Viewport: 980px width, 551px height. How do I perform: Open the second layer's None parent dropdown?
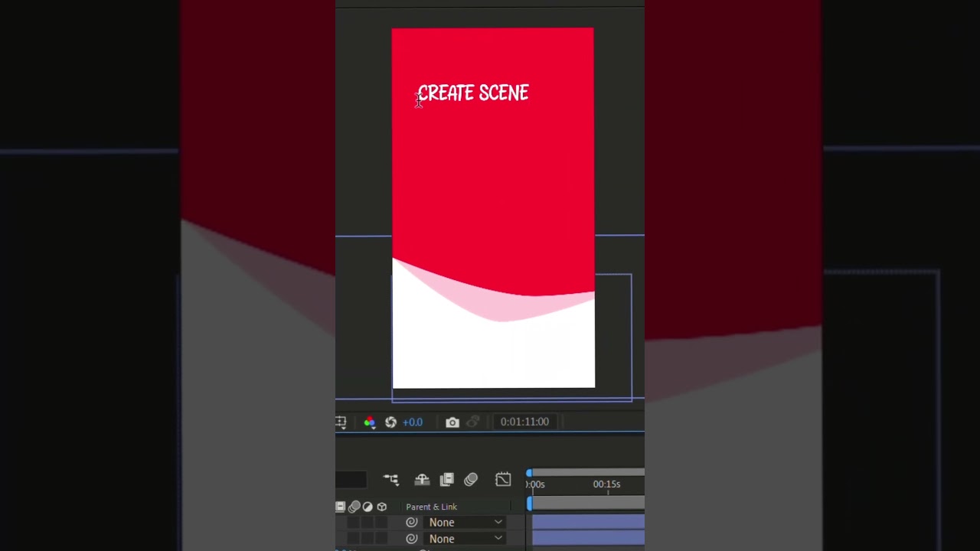pos(465,539)
